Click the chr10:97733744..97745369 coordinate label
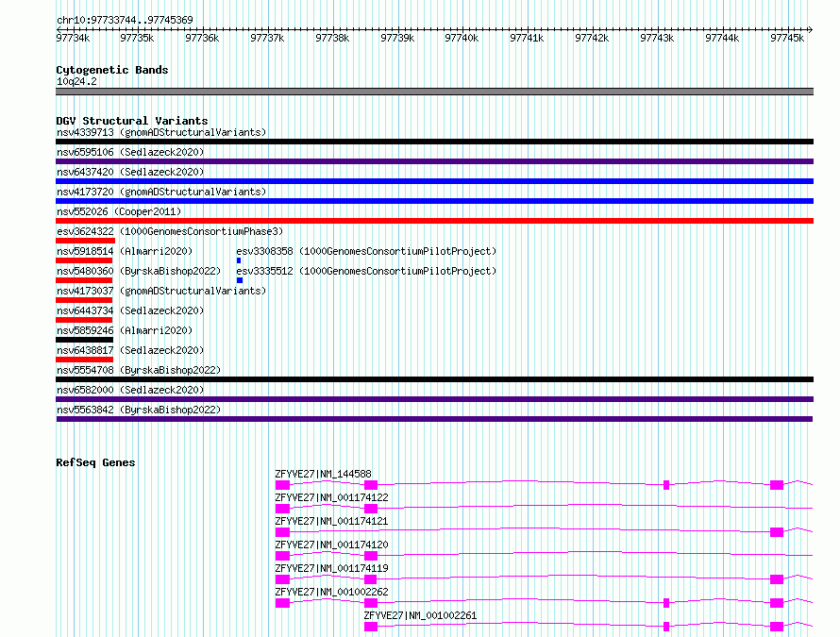 coord(125,20)
